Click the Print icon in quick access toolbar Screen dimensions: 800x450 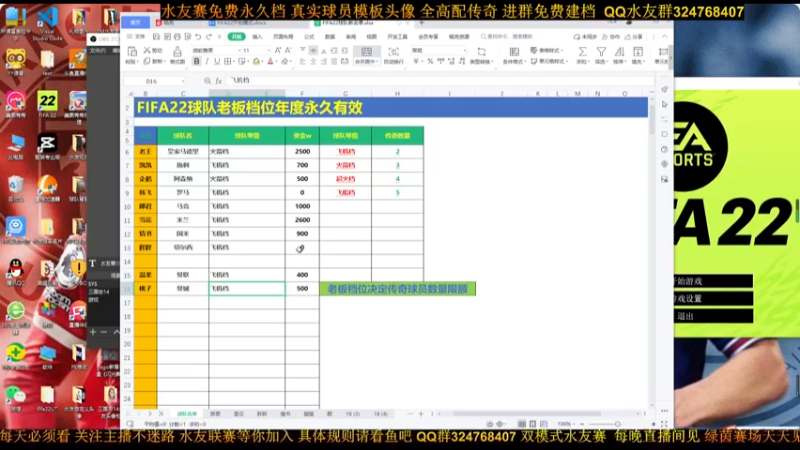tap(177, 37)
